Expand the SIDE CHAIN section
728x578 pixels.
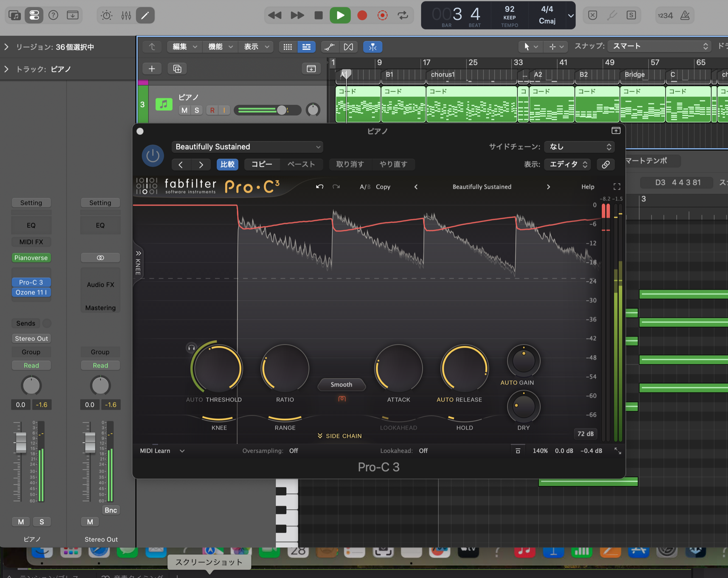[340, 436]
